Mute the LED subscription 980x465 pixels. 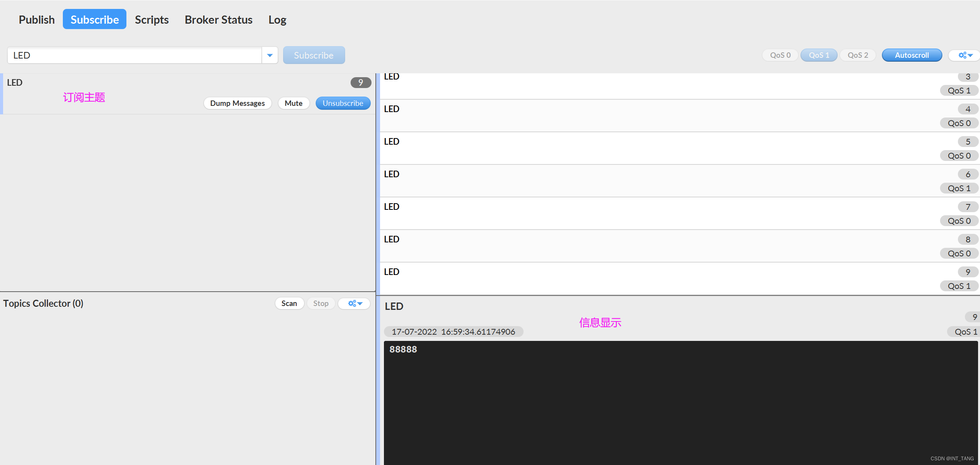(x=293, y=103)
